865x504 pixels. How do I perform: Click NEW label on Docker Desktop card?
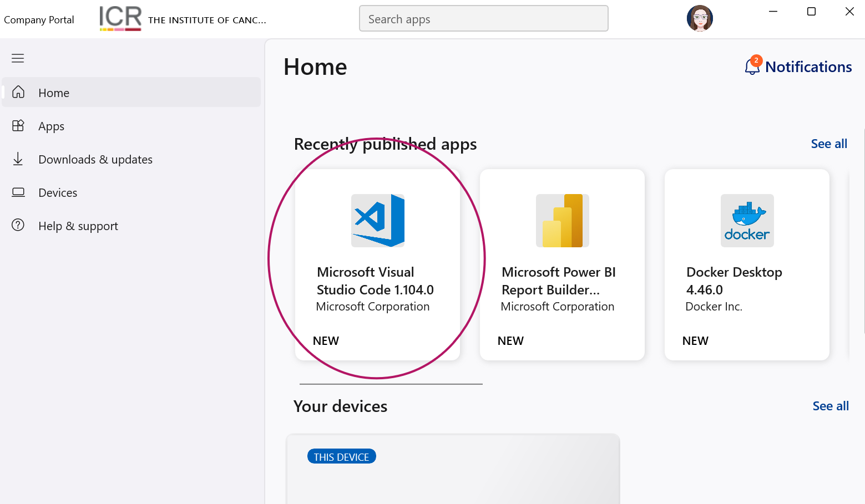[695, 341]
